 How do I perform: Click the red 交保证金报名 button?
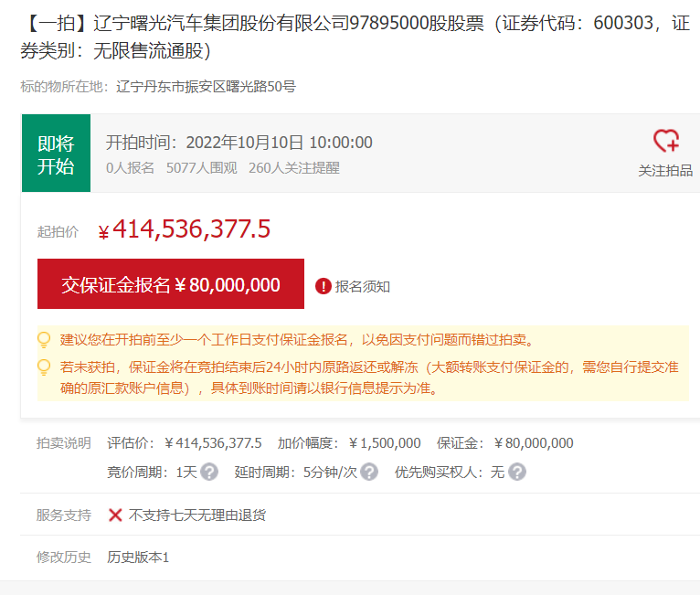point(171,284)
